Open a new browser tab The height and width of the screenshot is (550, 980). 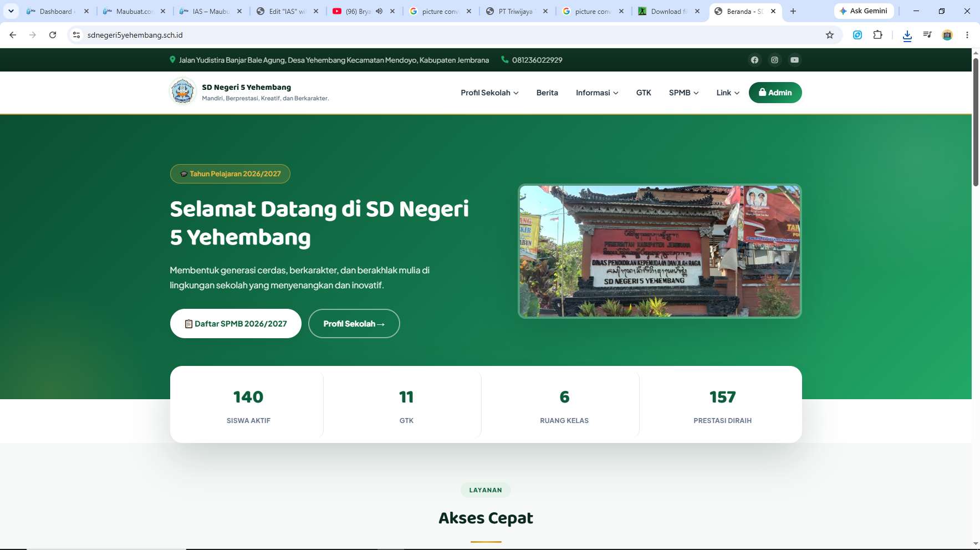(793, 11)
